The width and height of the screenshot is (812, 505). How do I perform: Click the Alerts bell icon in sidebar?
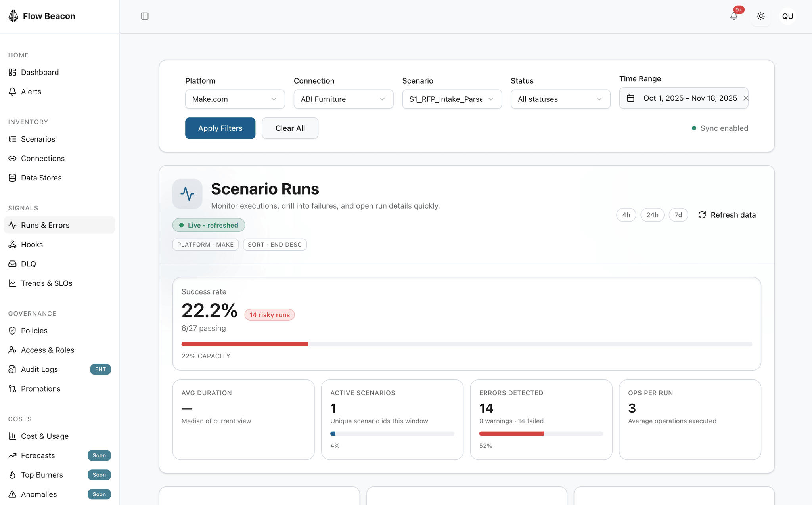pos(13,92)
